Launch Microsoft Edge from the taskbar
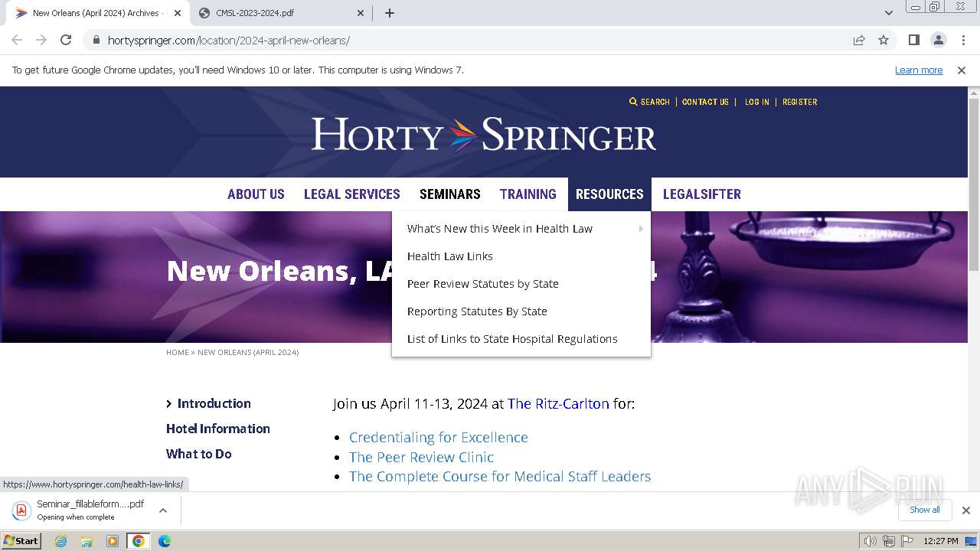 pyautogui.click(x=165, y=541)
